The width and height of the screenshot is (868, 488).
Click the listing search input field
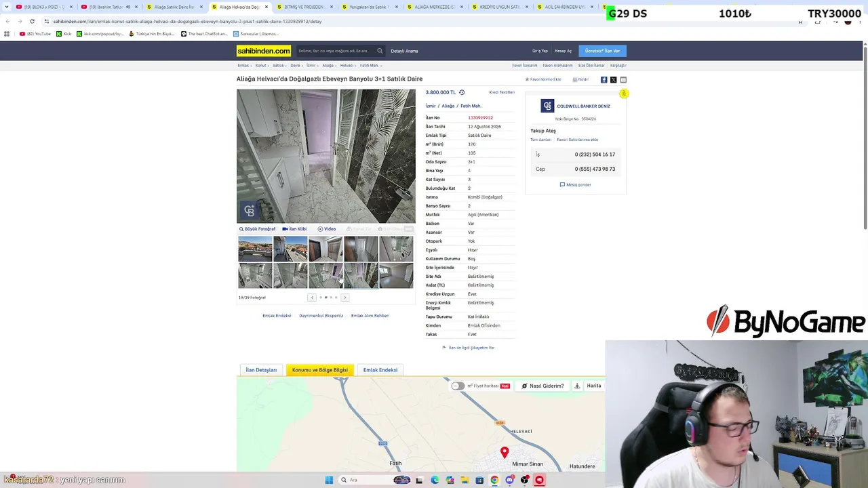335,51
